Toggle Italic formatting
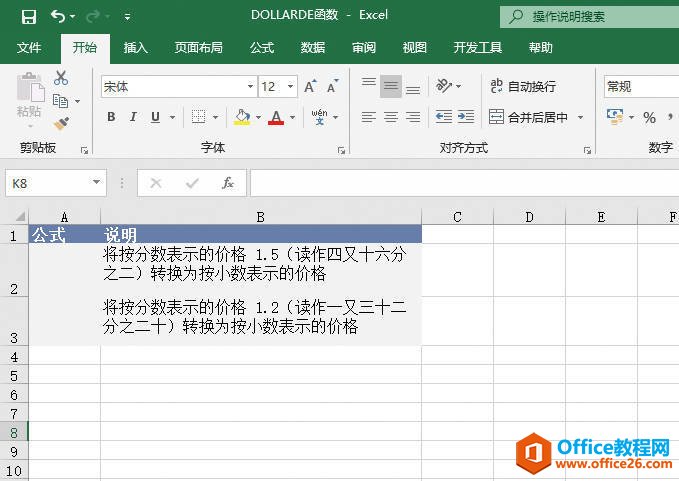The width and height of the screenshot is (679, 481). tap(133, 117)
